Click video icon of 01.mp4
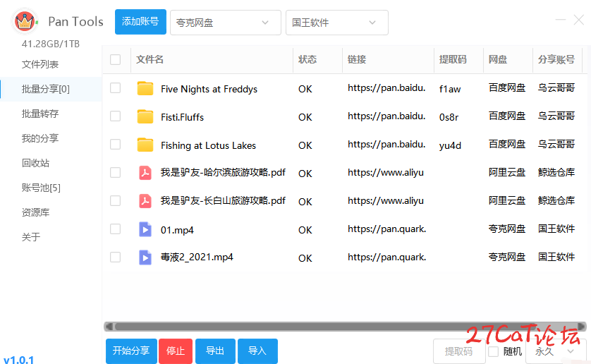Viewport: 591px width, 364px height. click(145, 229)
